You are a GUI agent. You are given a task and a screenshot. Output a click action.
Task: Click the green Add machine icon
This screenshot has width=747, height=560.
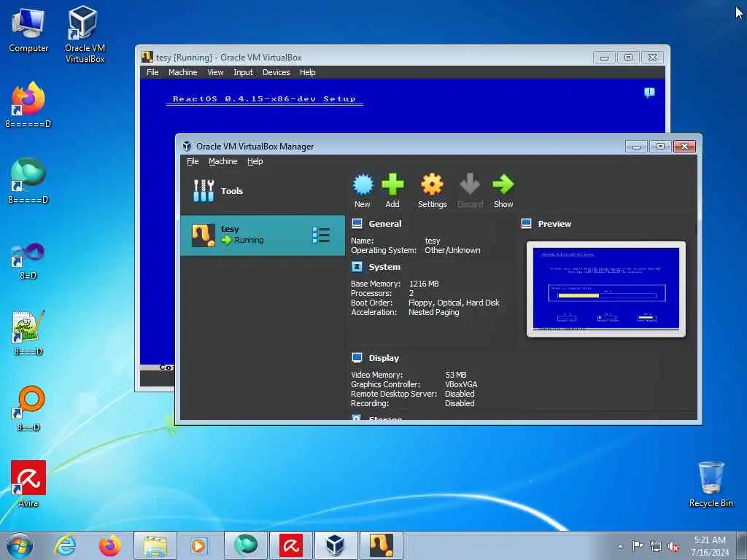point(392,184)
